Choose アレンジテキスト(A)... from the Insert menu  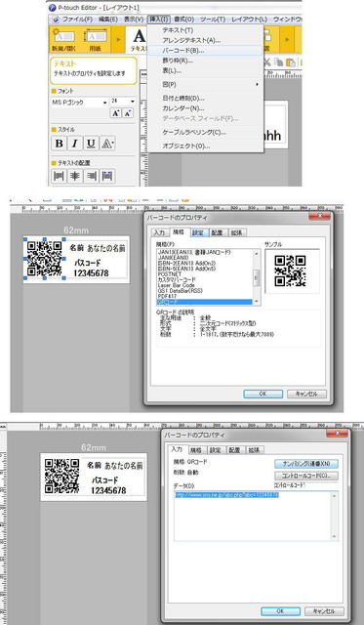[191, 40]
